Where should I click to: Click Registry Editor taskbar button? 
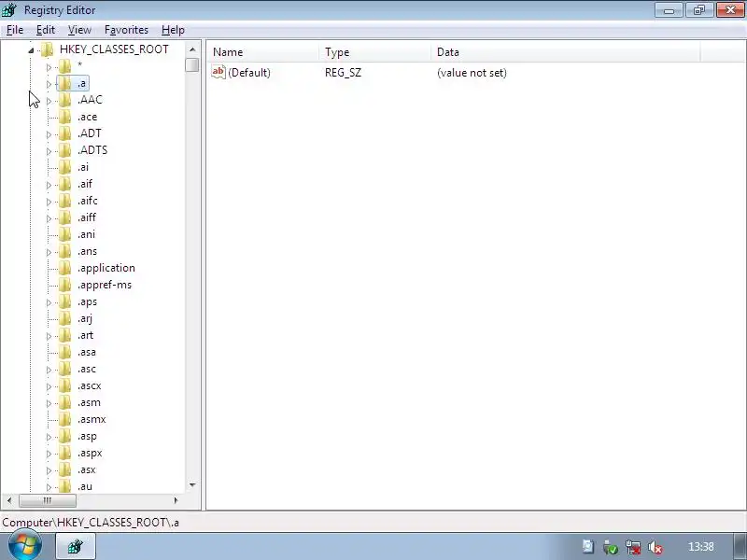click(76, 547)
